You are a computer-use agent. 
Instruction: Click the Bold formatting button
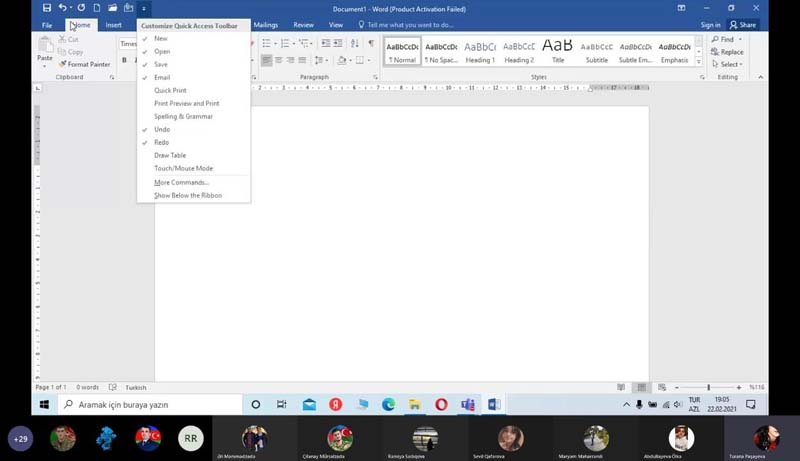(x=125, y=60)
